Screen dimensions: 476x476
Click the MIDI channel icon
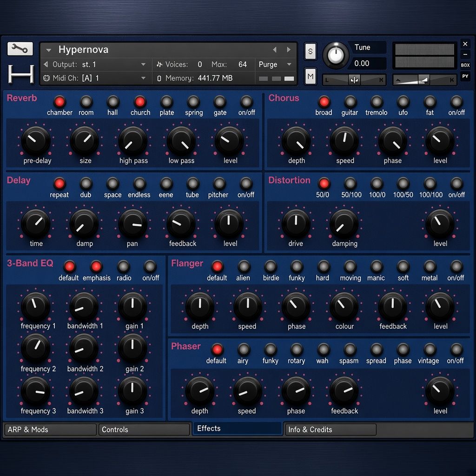46,78
